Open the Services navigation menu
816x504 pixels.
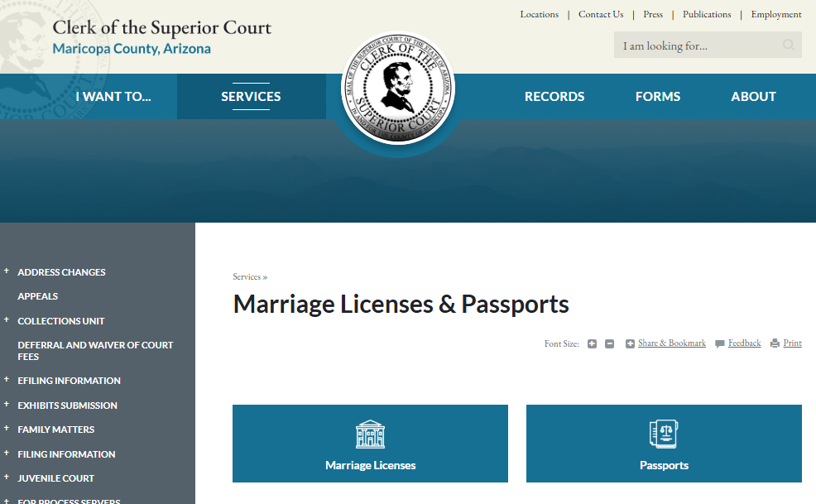coord(251,97)
